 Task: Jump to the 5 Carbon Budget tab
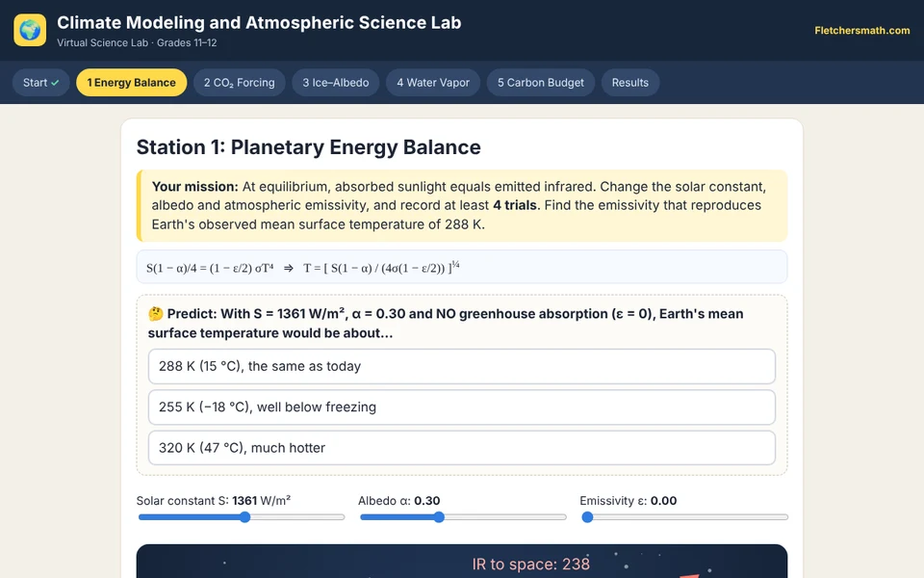[540, 83]
